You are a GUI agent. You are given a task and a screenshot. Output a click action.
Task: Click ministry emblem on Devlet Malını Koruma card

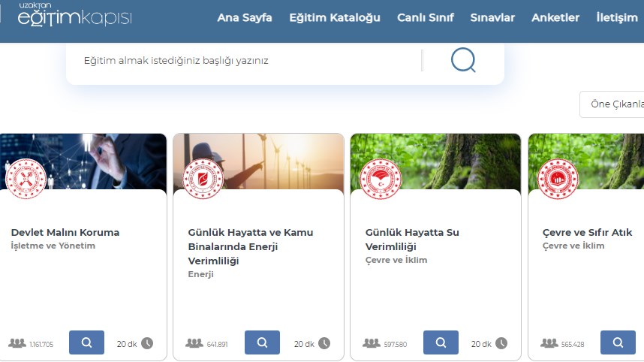[26, 179]
